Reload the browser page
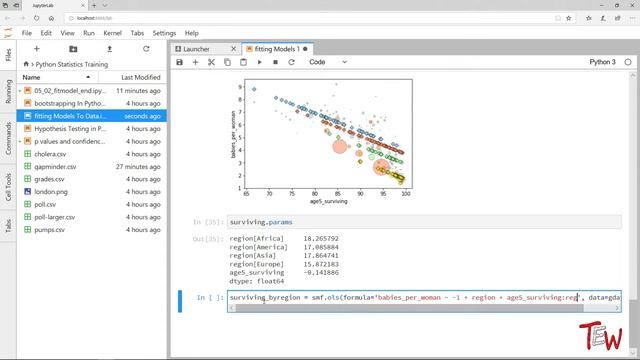The width and height of the screenshot is (640, 360). (37, 18)
